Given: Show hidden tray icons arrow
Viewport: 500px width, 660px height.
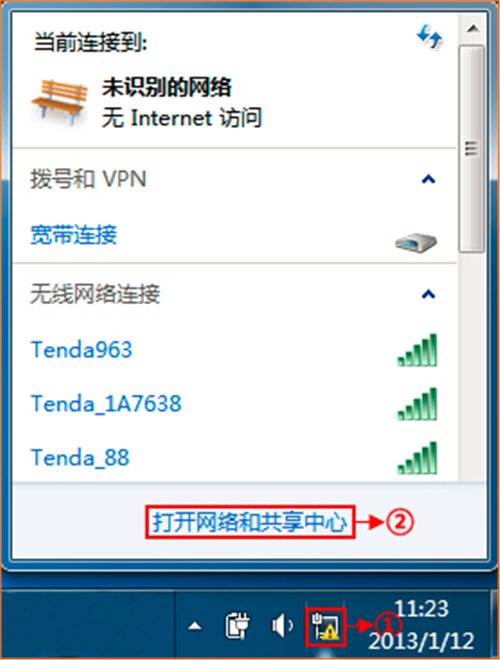Looking at the screenshot, I should click(x=194, y=626).
